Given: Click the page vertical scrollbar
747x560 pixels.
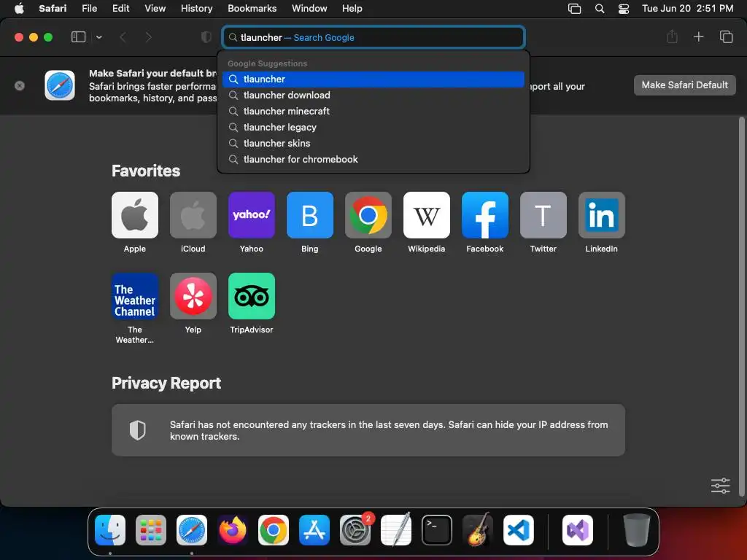Looking at the screenshot, I should point(741,307).
